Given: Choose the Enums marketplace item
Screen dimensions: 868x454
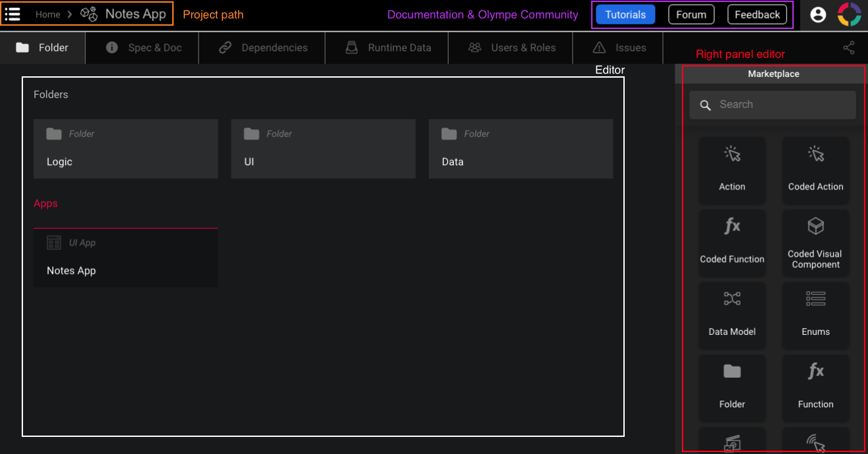Looking at the screenshot, I should coord(815,315).
